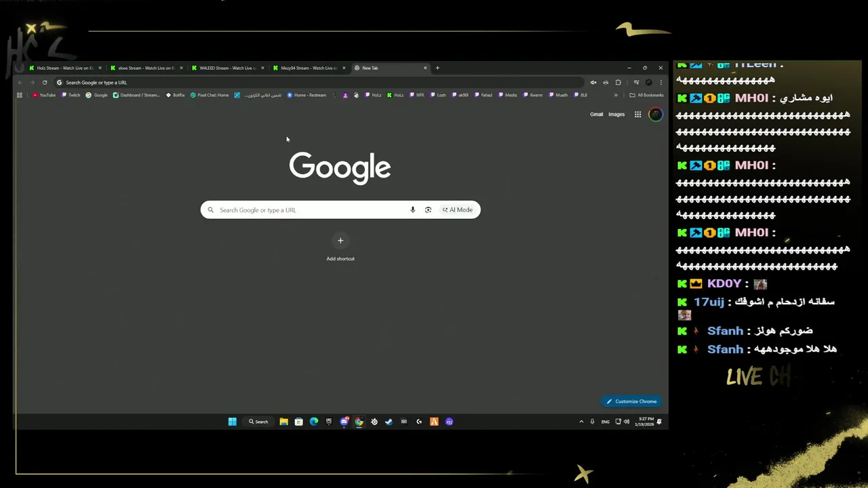Open the Home - Restream bookmark
The height and width of the screenshot is (488, 868).
[307, 95]
